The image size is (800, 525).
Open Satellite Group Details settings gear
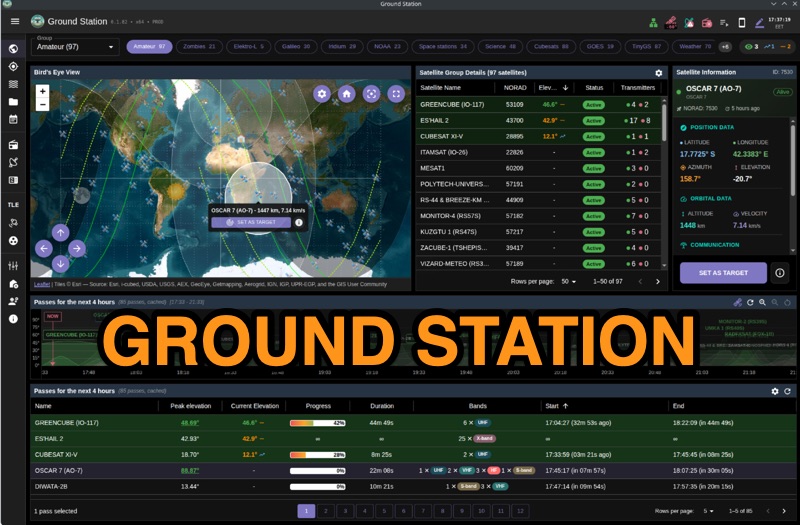point(658,73)
